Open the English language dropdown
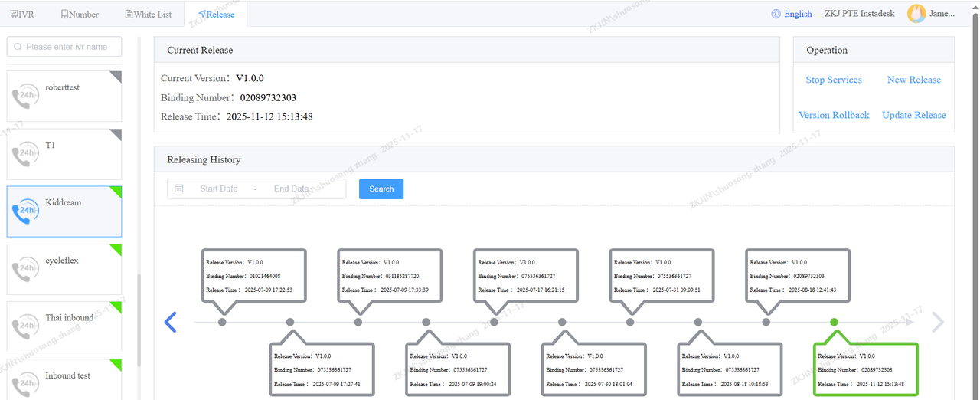The image size is (980, 400). 798,14
